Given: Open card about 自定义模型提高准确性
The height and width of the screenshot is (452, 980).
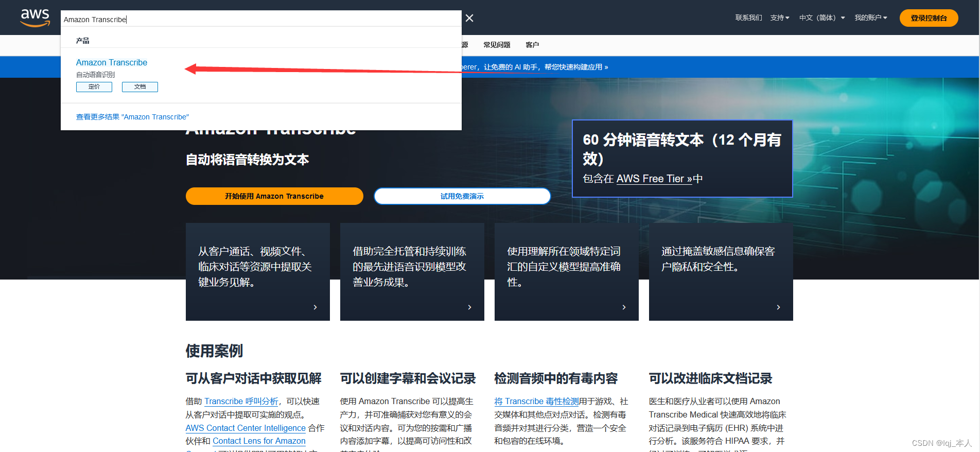Looking at the screenshot, I should [567, 272].
